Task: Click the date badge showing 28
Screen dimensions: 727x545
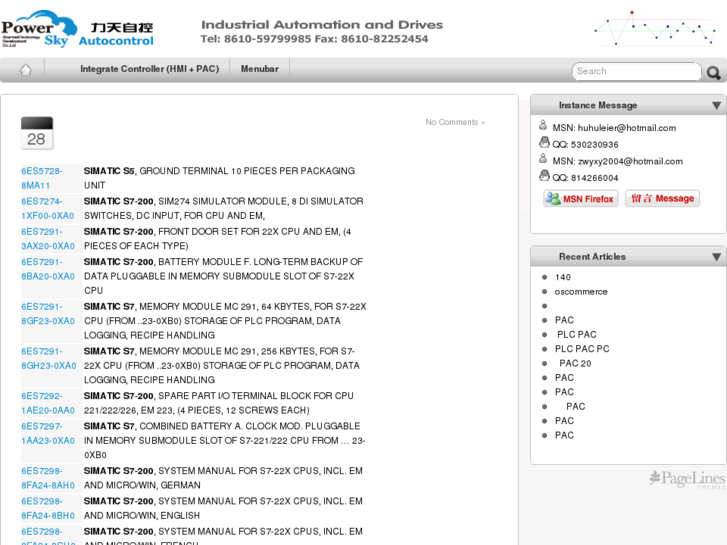Action: click(x=37, y=133)
